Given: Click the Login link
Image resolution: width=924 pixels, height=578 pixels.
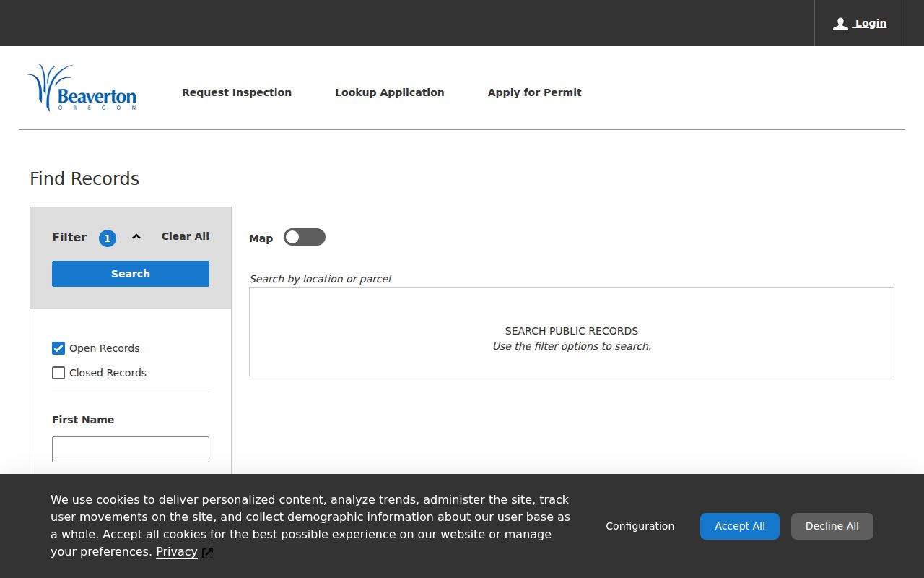Looking at the screenshot, I should tap(871, 23).
